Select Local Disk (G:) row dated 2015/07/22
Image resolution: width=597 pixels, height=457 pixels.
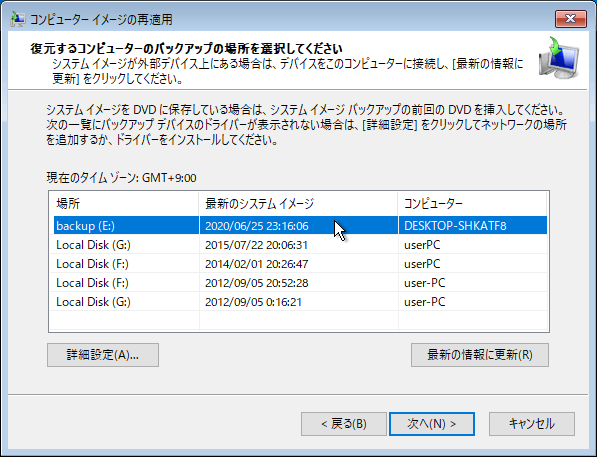point(300,244)
